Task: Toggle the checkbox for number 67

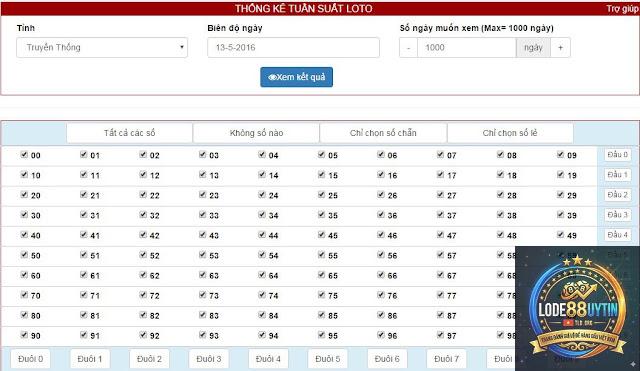Action: (440, 274)
